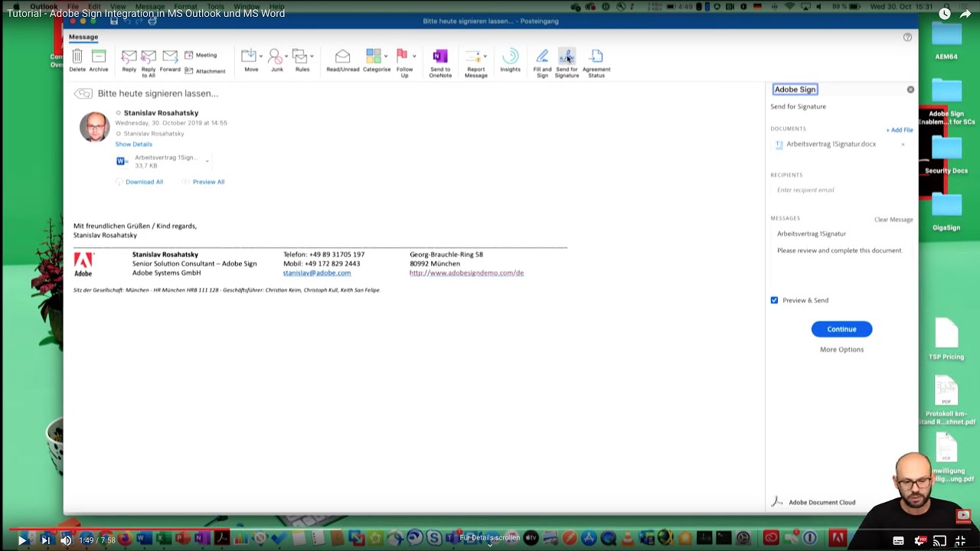Delete the open message
980x551 pixels.
pos(77,60)
